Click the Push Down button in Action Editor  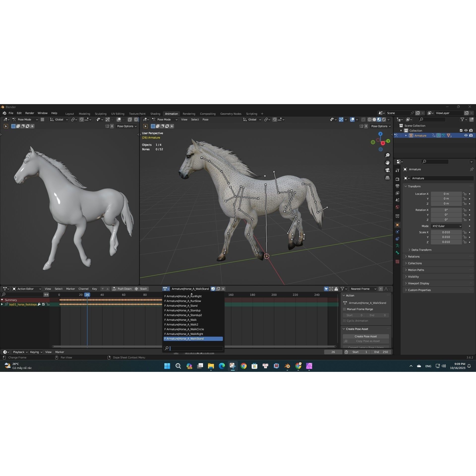(x=122, y=289)
